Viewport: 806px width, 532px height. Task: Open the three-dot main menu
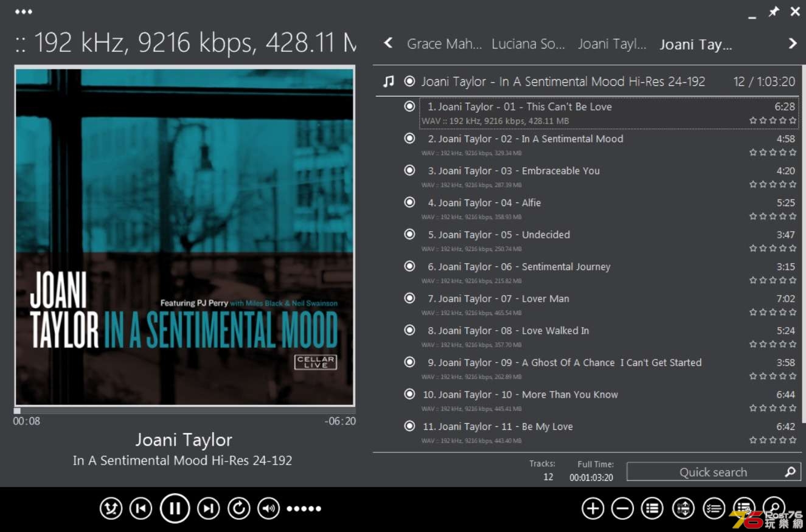(x=24, y=12)
